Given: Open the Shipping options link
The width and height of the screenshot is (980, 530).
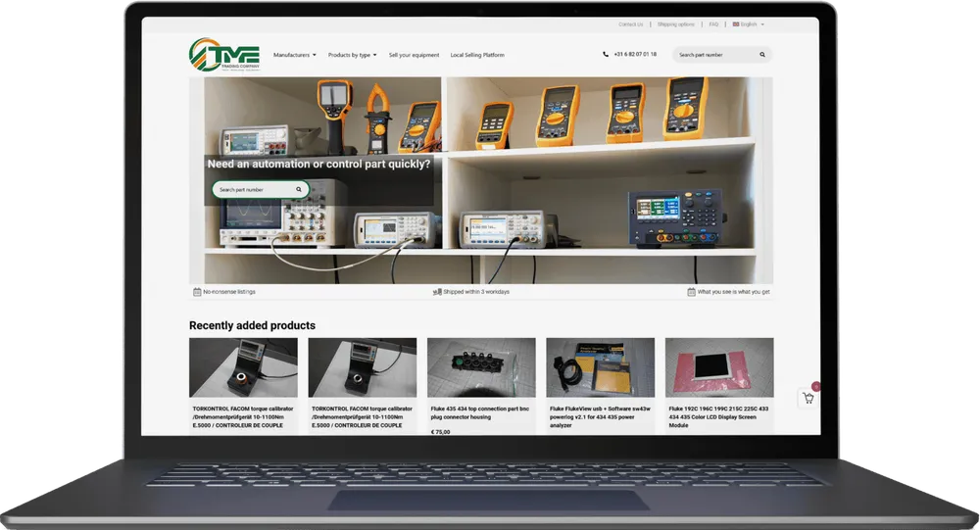Looking at the screenshot, I should [675, 24].
